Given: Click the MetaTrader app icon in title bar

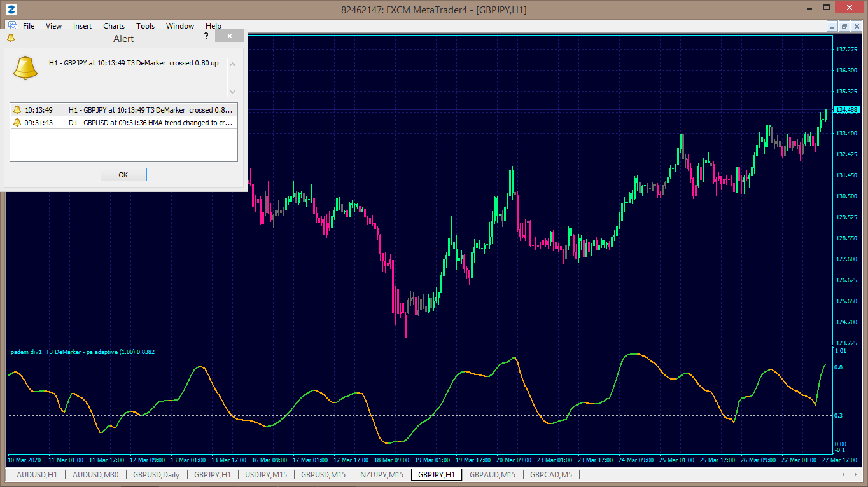Looking at the screenshot, I should tap(11, 10).
